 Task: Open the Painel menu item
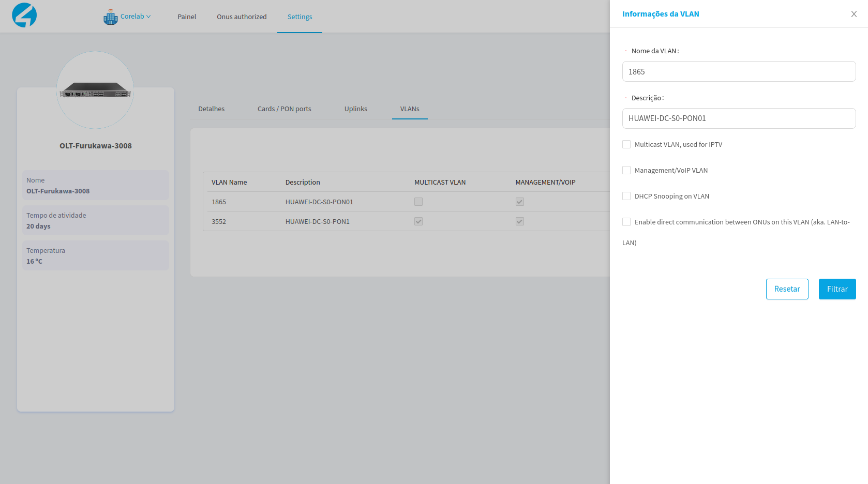(187, 17)
